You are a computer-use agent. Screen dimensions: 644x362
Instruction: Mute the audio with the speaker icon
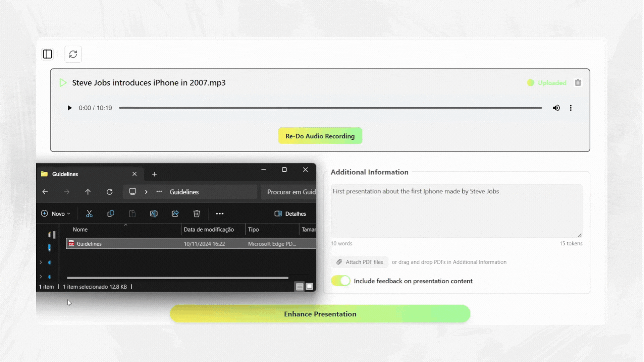pyautogui.click(x=556, y=108)
